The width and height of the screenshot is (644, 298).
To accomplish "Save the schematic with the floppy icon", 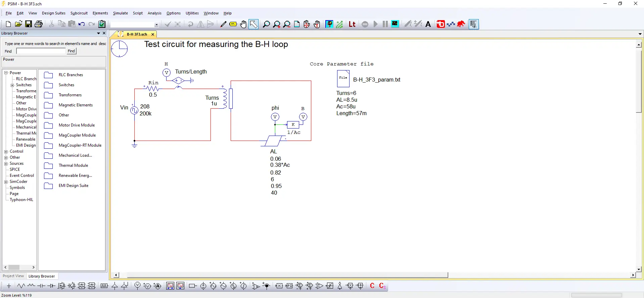I will point(29,24).
